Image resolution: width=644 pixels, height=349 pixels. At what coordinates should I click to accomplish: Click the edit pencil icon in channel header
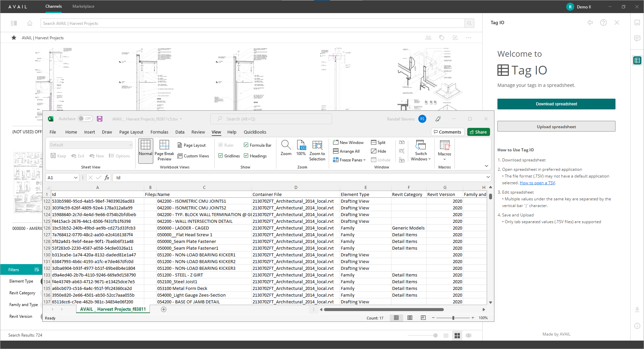[455, 38]
